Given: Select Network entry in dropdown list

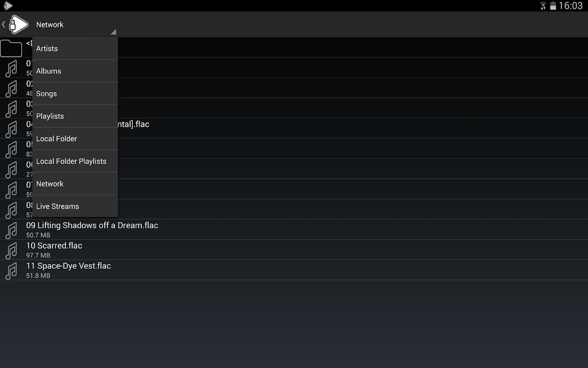Looking at the screenshot, I should [x=75, y=184].
